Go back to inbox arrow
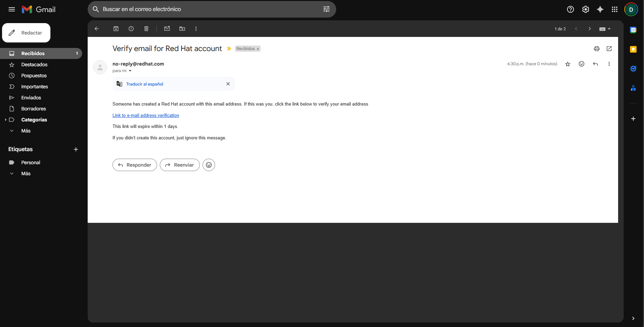This screenshot has height=327, width=644. coord(97,29)
